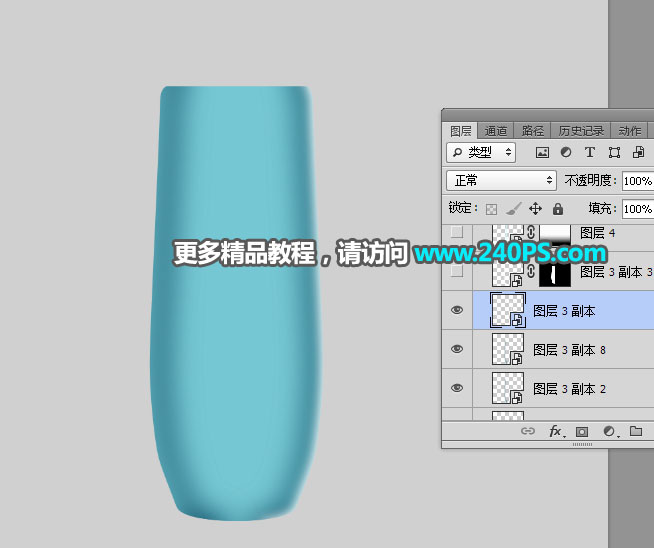Select gradient layer mask of 图层 4
This screenshot has height=548, width=654.
click(555, 234)
